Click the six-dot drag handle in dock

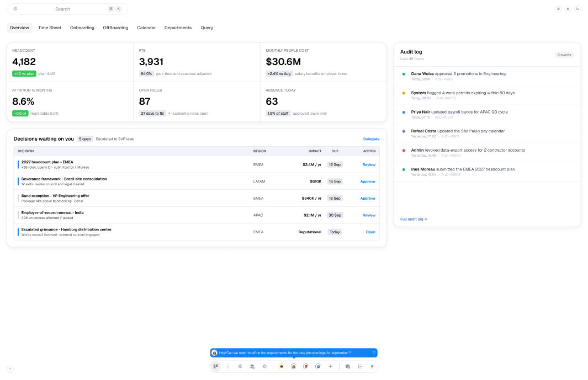tap(227, 366)
